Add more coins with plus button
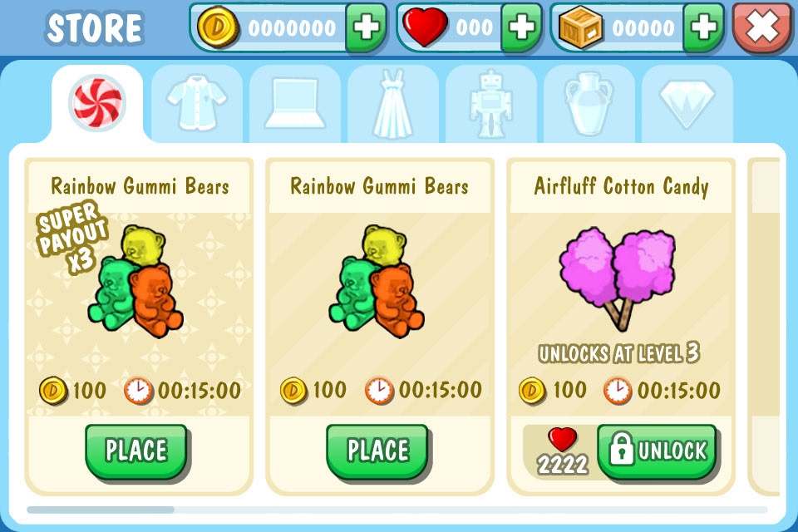Image resolution: width=798 pixels, height=532 pixels. pyautogui.click(x=366, y=27)
